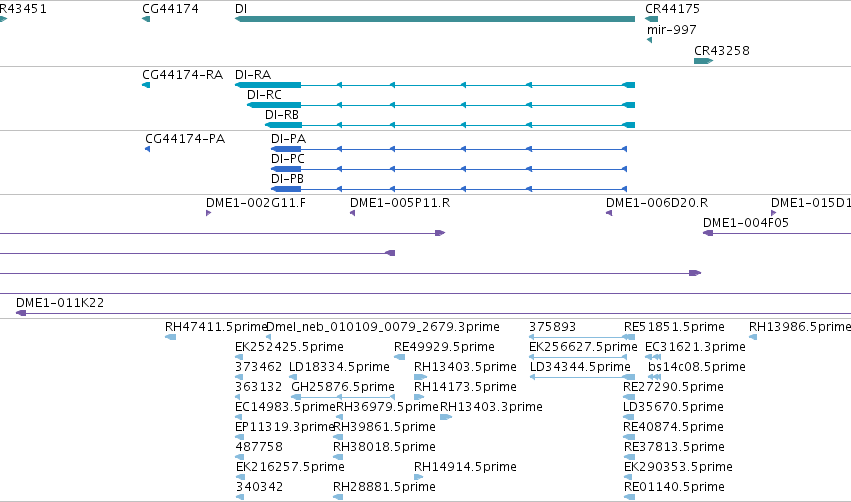Image resolution: width=851 pixels, height=502 pixels.
Task: Select the CR44175 gene feature
Action: [651, 19]
